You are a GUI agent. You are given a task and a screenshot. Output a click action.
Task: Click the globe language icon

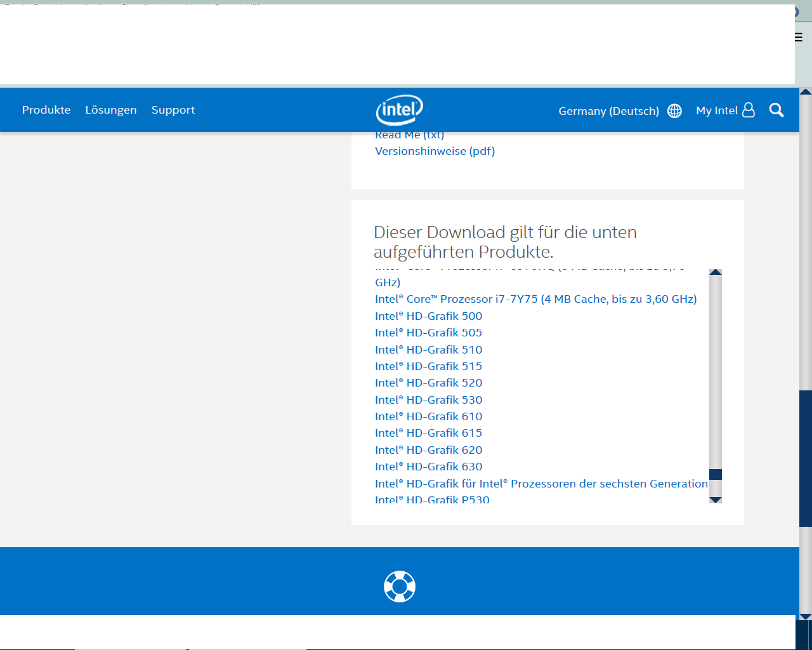[x=674, y=111]
